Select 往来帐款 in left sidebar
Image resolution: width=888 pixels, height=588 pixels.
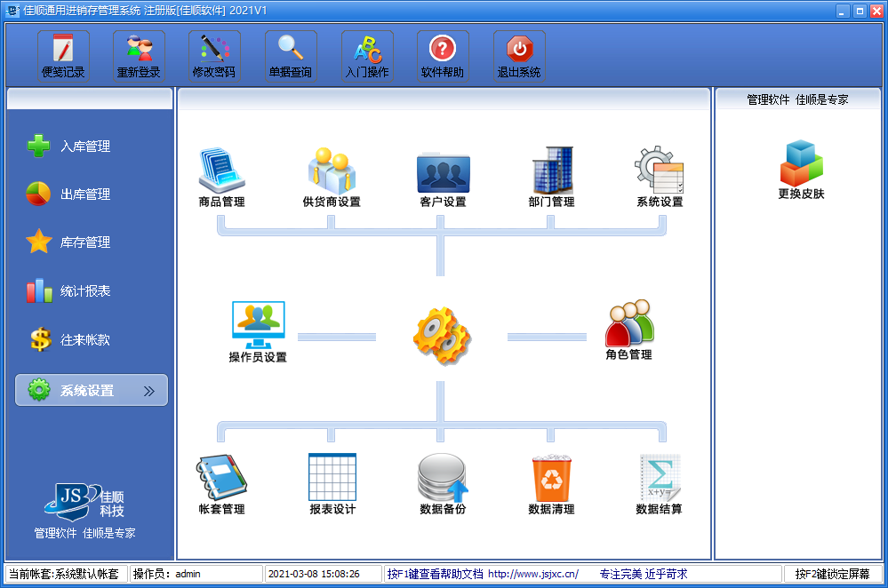68,339
